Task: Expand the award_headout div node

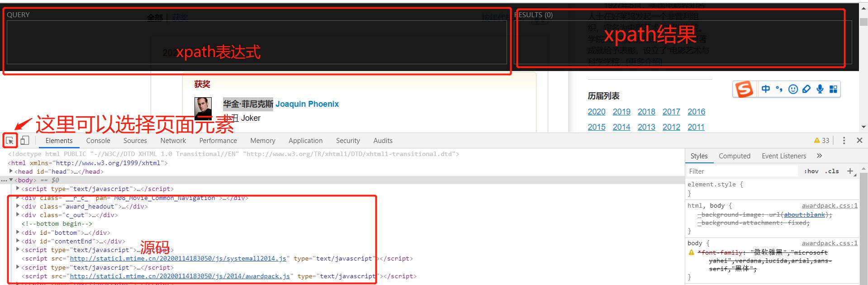Action: pos(18,206)
